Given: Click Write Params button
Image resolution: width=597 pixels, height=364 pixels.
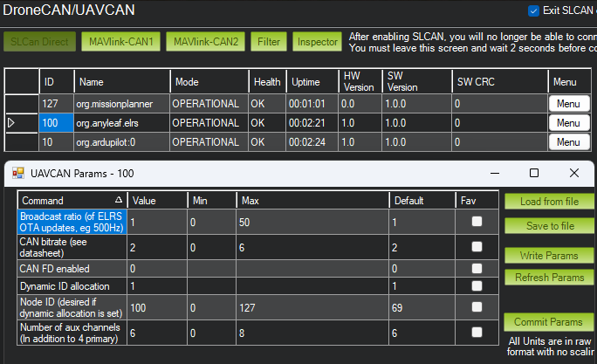Looking at the screenshot, I should pyautogui.click(x=549, y=256).
